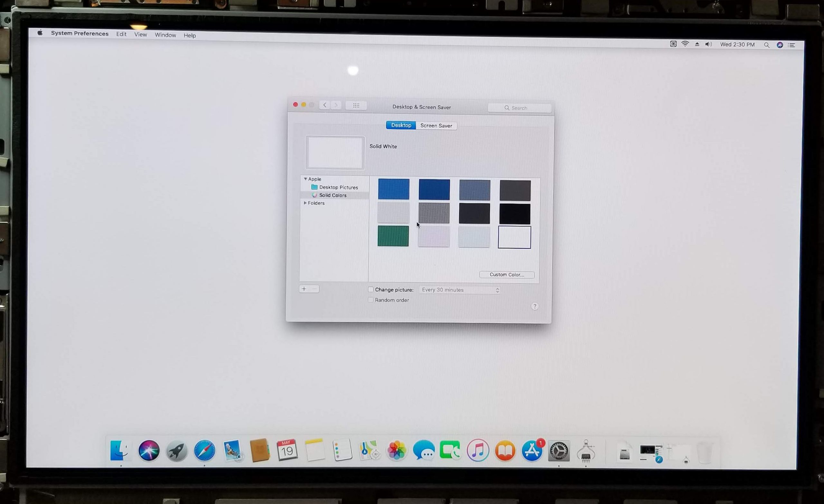Expand the Folders disclosure triangle

(305, 203)
